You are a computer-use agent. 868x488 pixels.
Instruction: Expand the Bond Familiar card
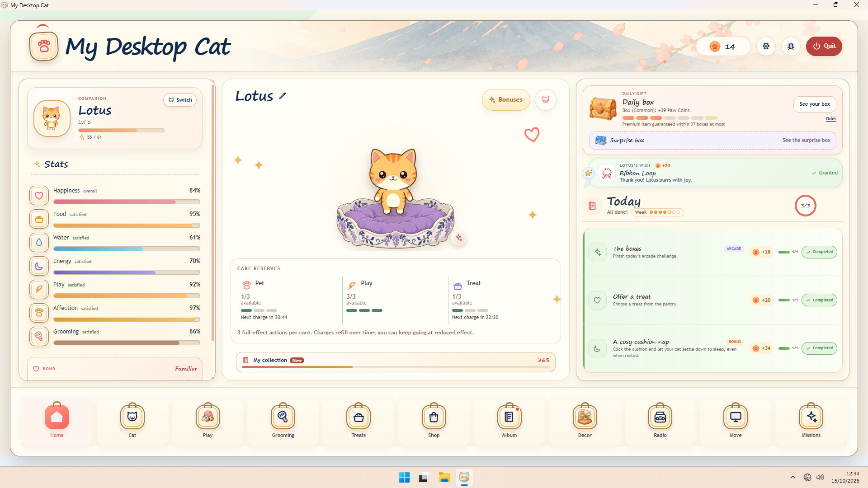click(x=115, y=369)
